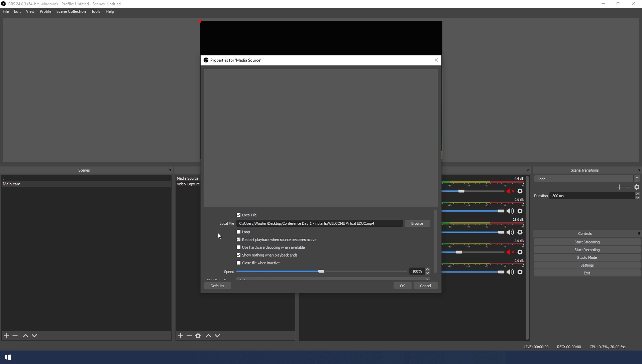
Task: Check Close file when inactive
Action: pos(239,263)
